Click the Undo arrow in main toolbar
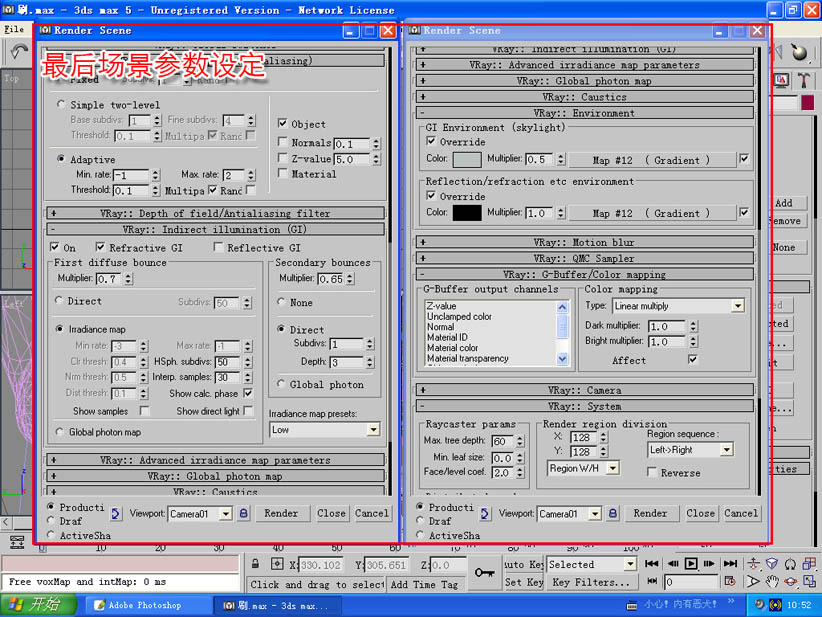The width and height of the screenshot is (822, 617). (x=19, y=52)
